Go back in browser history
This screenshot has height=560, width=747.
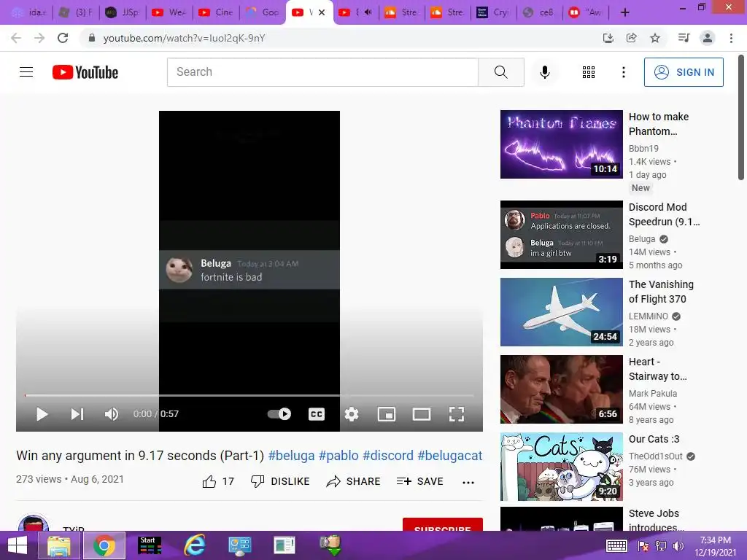pyautogui.click(x=16, y=38)
